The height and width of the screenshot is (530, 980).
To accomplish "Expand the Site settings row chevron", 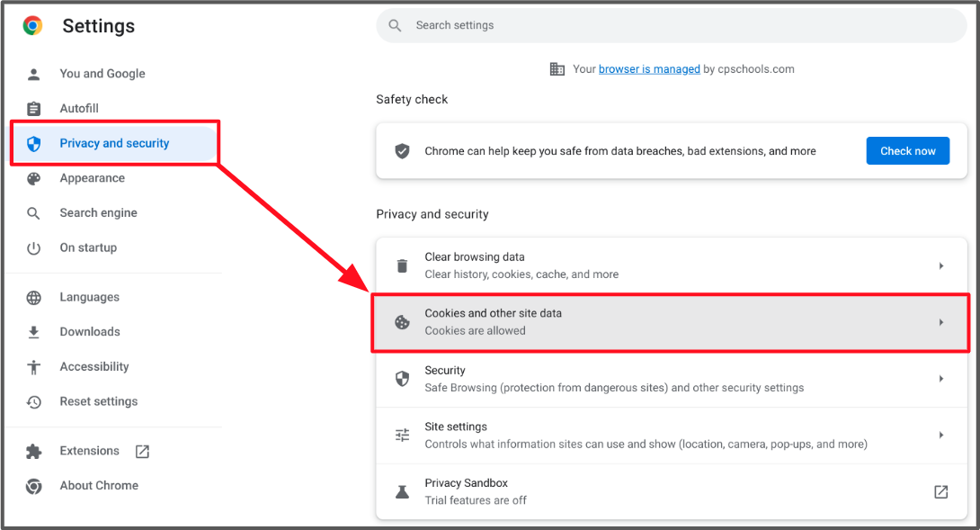I will pyautogui.click(x=941, y=435).
